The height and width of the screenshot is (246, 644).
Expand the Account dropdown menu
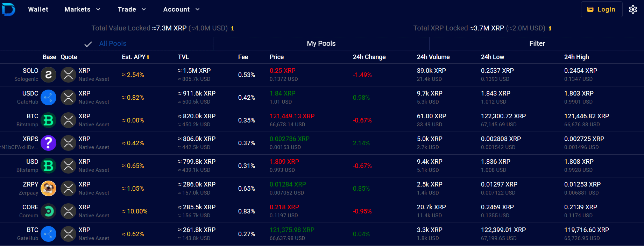tap(181, 9)
